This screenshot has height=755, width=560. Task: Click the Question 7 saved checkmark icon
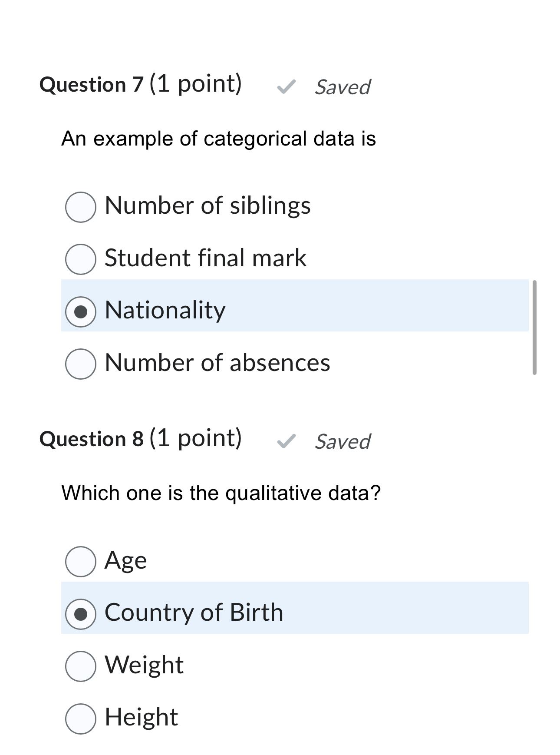[287, 87]
